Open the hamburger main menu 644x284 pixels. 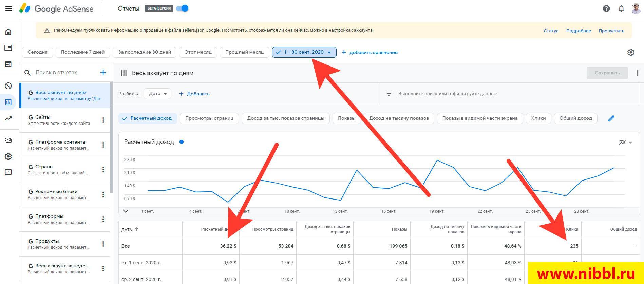coord(8,8)
